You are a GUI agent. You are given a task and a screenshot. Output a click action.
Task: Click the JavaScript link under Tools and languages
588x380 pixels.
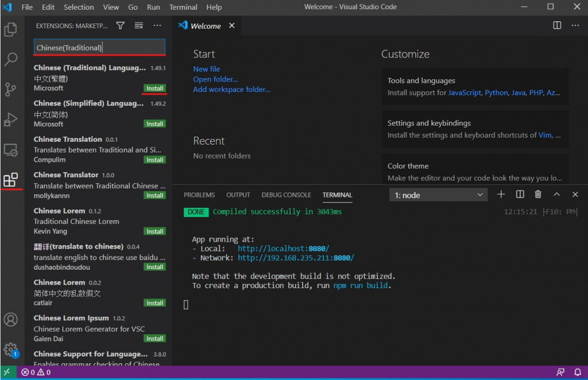point(465,92)
